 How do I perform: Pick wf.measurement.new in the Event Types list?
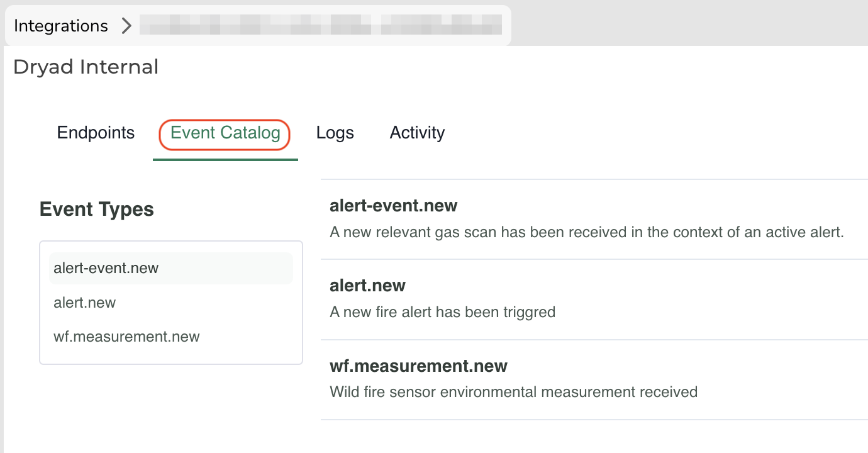coord(126,337)
